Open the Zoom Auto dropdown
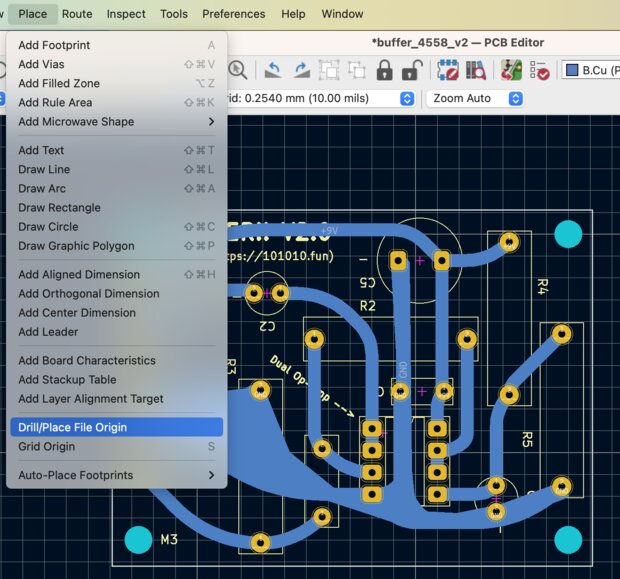 (475, 98)
